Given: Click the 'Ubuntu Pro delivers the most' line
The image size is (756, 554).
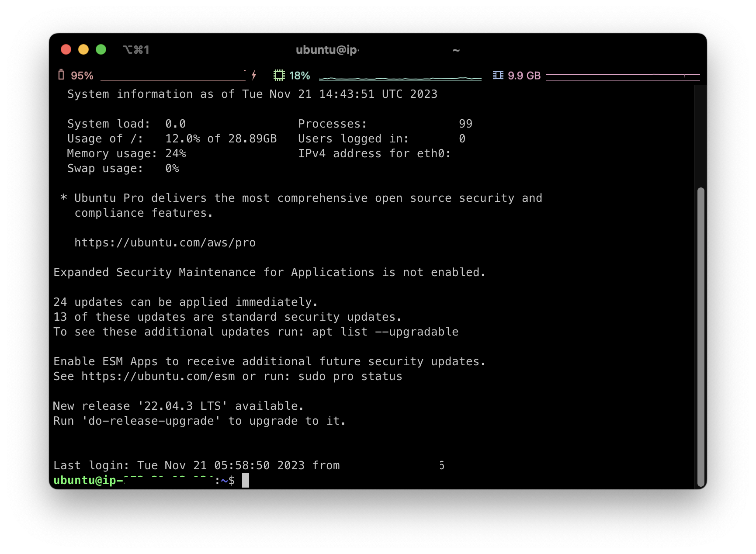Looking at the screenshot, I should pyautogui.click(x=301, y=198).
